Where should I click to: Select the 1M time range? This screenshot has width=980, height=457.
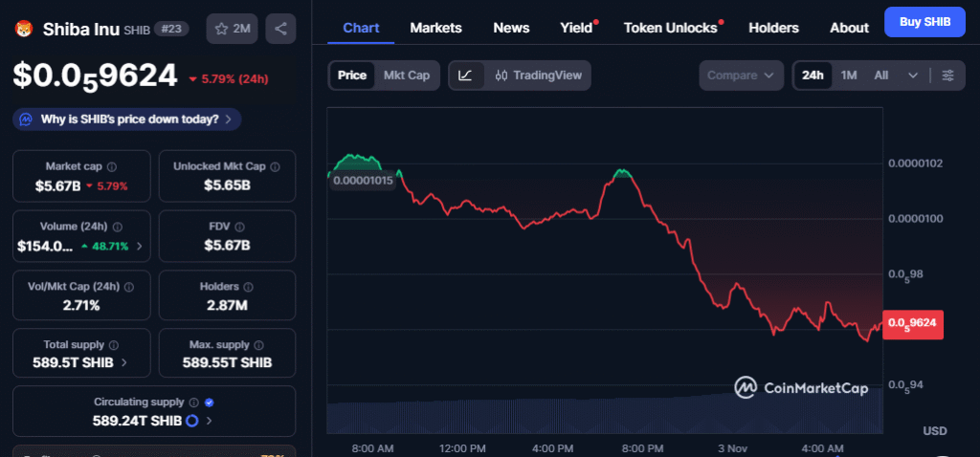pyautogui.click(x=849, y=76)
